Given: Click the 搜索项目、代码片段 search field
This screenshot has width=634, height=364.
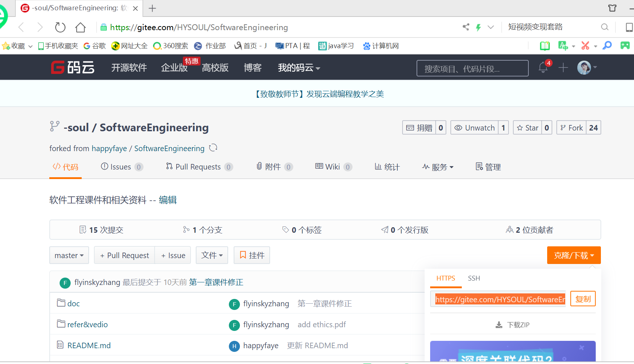Looking at the screenshot, I should point(472,68).
